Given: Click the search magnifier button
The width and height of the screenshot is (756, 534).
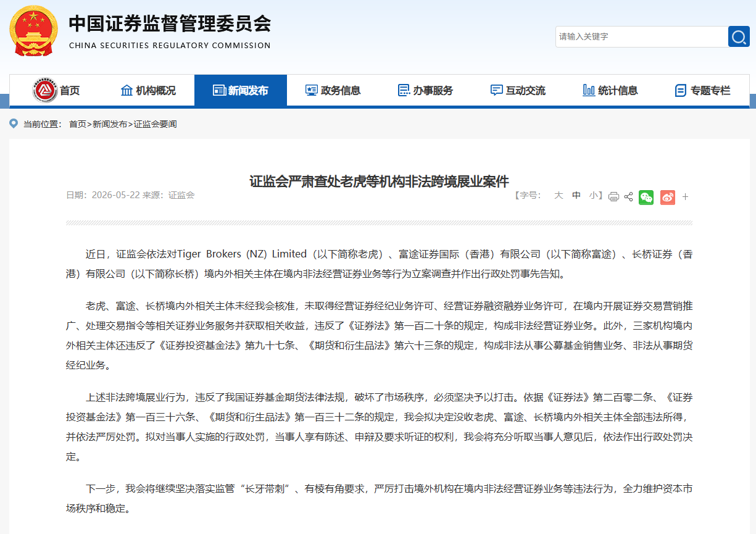Looking at the screenshot, I should pos(739,36).
